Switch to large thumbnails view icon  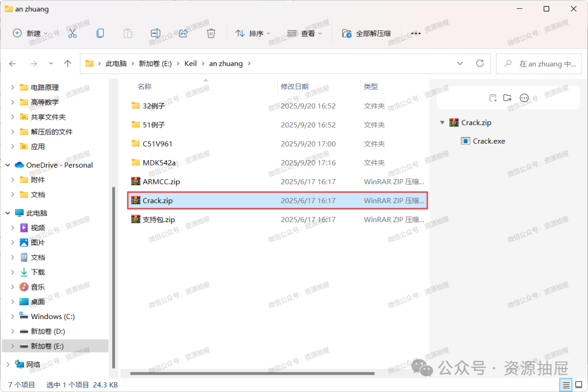pos(579,384)
